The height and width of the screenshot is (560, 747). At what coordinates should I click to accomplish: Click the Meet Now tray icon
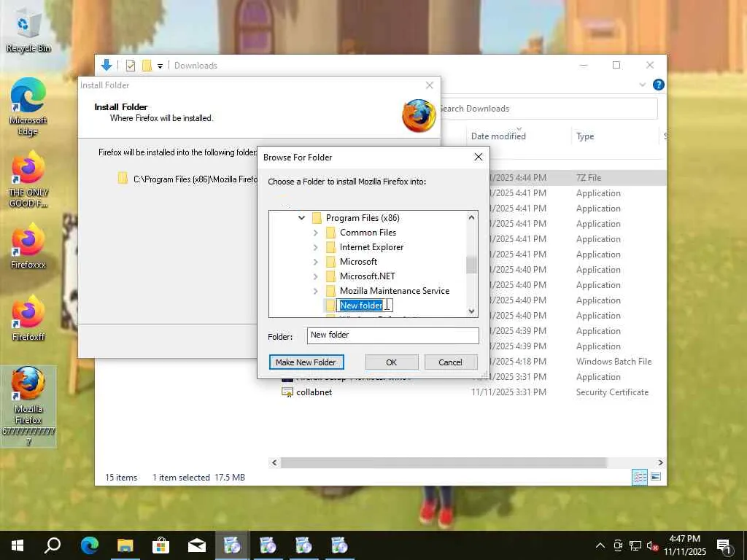coord(618,545)
